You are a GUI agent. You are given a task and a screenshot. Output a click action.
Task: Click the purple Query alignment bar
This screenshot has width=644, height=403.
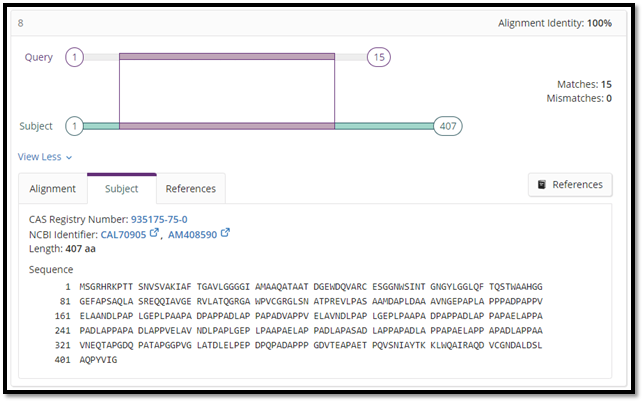(226, 58)
